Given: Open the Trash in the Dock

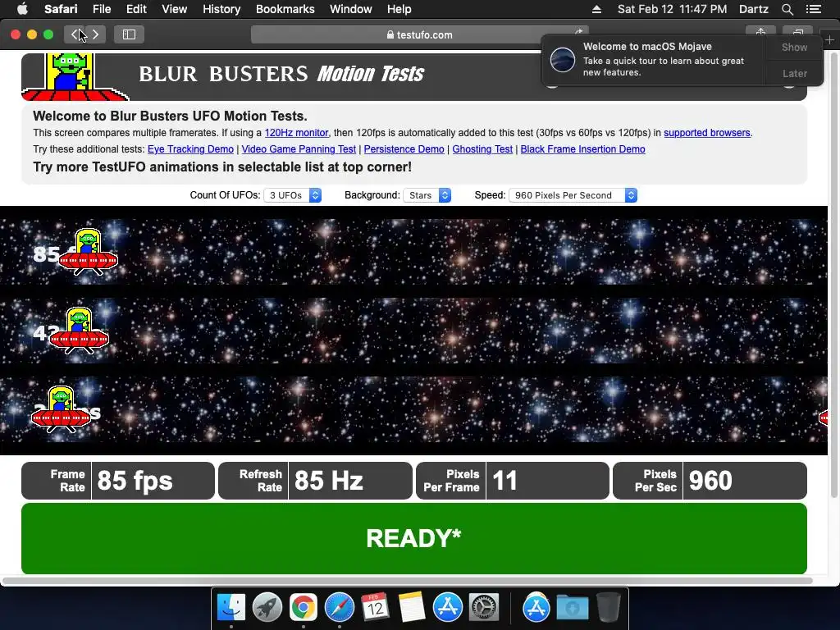Looking at the screenshot, I should (608, 608).
